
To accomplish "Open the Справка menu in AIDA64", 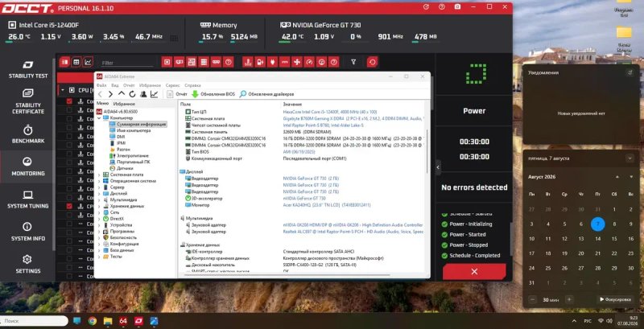I will 192,85.
